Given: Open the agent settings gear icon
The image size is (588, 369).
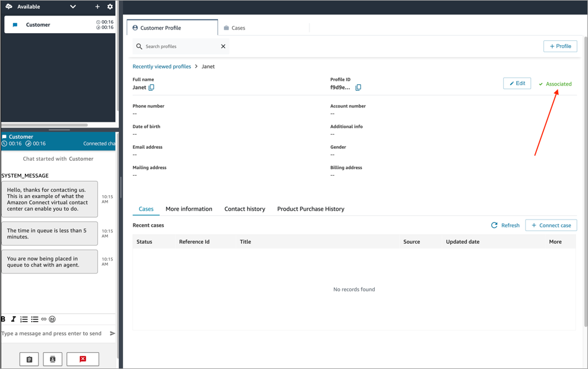Looking at the screenshot, I should 109,7.
